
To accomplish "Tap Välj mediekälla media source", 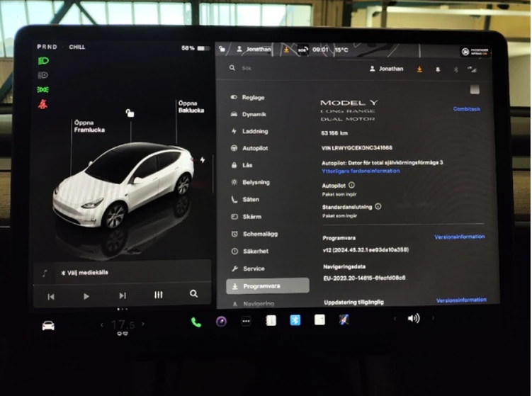I will click(84, 273).
